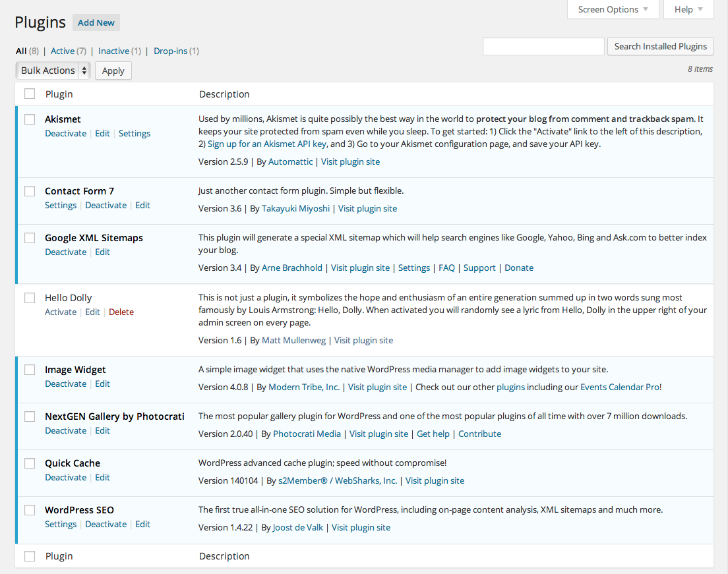Switch to the Inactive plugins filter
728x574 pixels.
coord(113,51)
